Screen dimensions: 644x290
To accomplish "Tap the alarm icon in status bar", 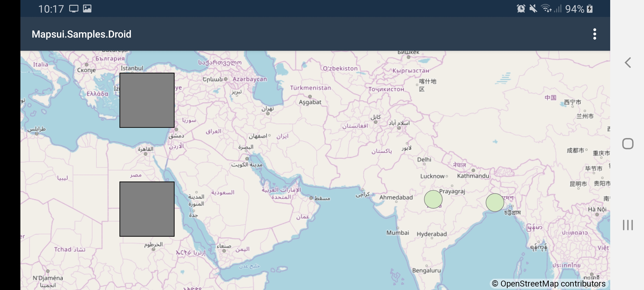I will point(521,9).
